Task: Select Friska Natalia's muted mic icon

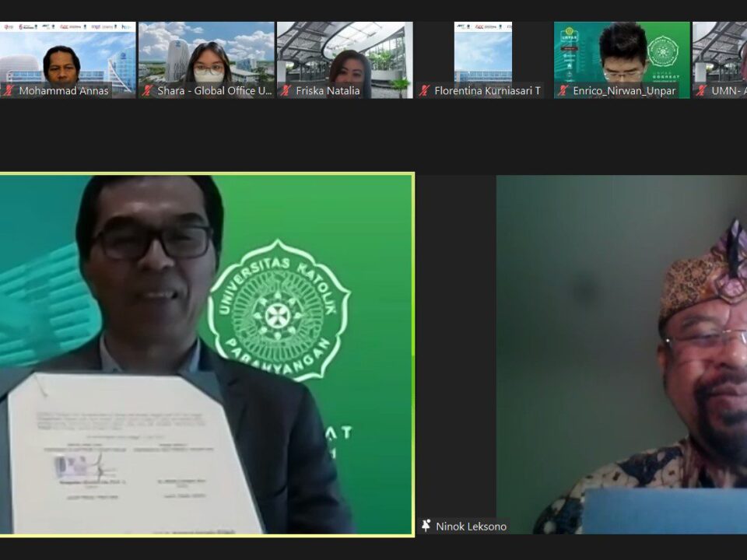Action: pos(286,91)
